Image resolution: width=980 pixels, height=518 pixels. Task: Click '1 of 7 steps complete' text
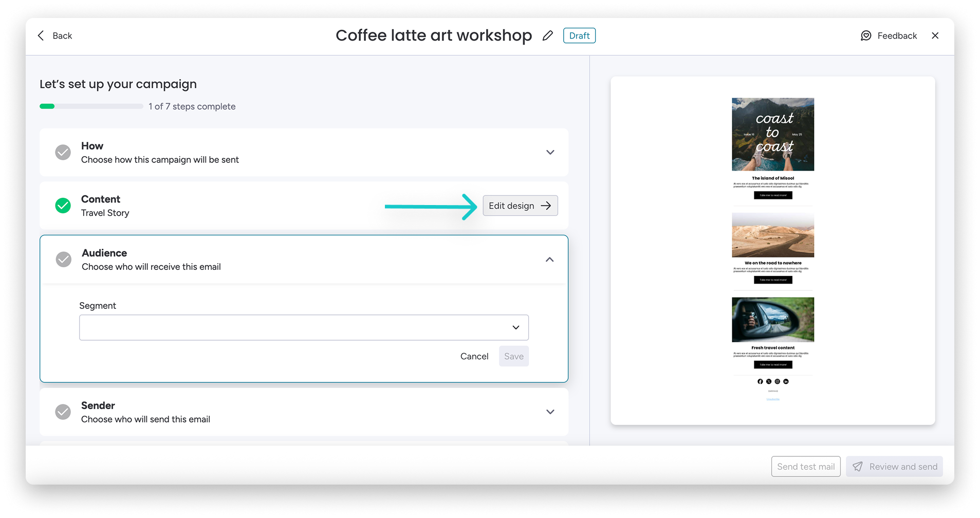192,106
